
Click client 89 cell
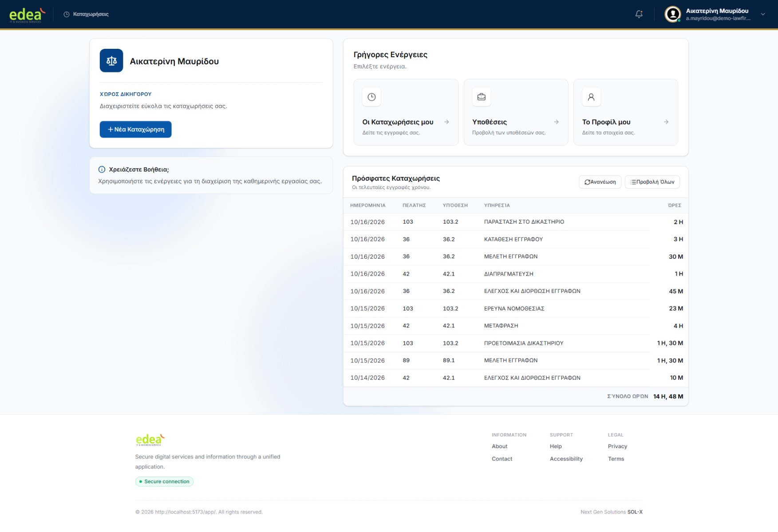406,360
